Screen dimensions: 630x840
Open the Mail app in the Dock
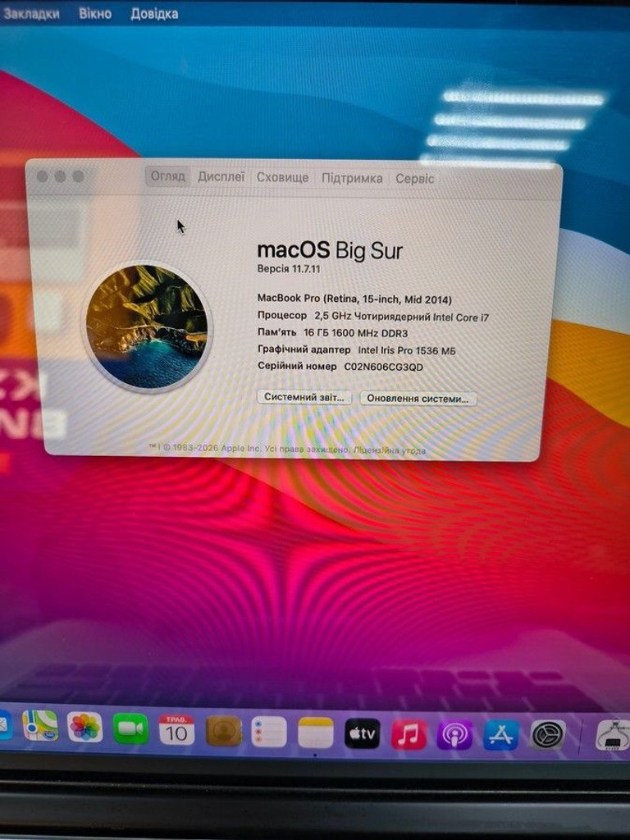click(5, 724)
